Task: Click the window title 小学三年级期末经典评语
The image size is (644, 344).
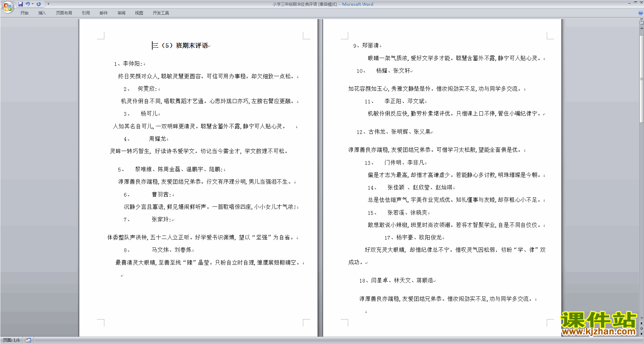Action: [294, 4]
